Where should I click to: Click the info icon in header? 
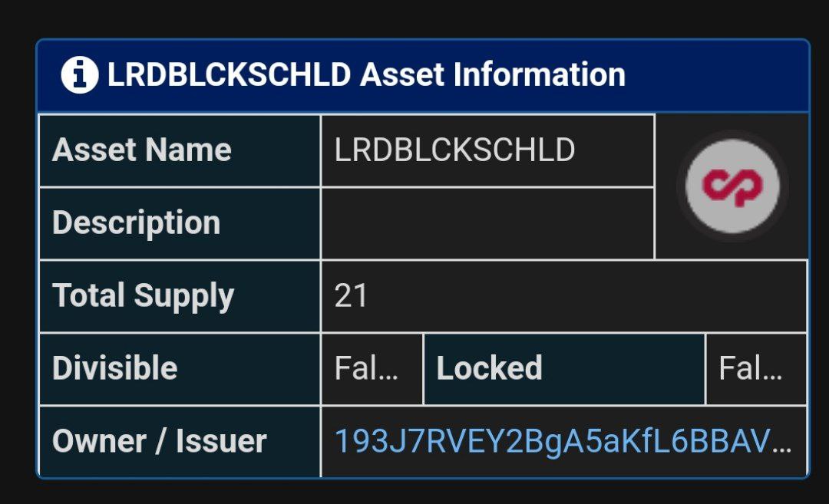pos(79,75)
